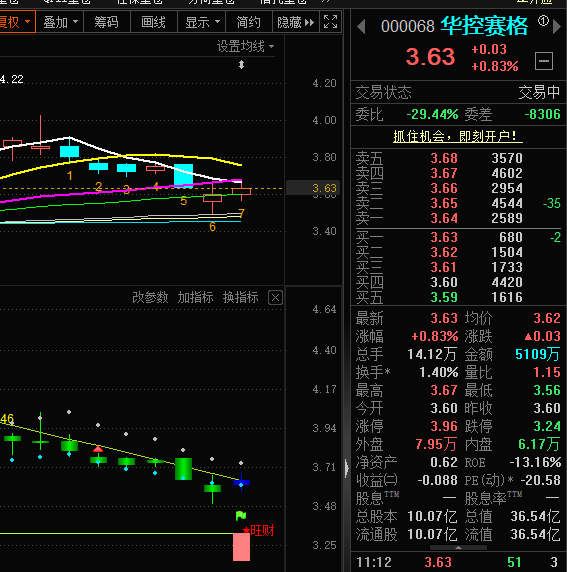Select 卖四 price 3.67
The width and height of the screenshot is (567, 572).
[444, 173]
